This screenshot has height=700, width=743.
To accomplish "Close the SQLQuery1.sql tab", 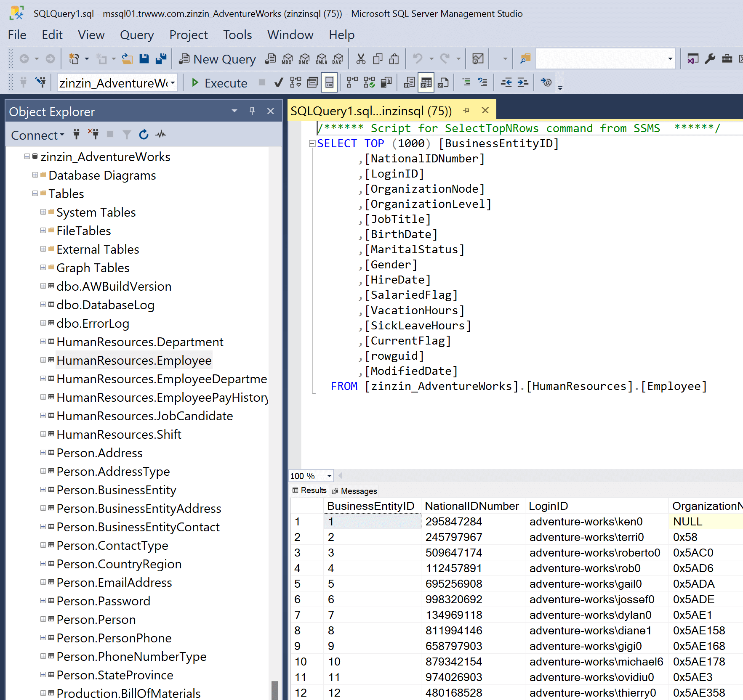I will pos(485,110).
